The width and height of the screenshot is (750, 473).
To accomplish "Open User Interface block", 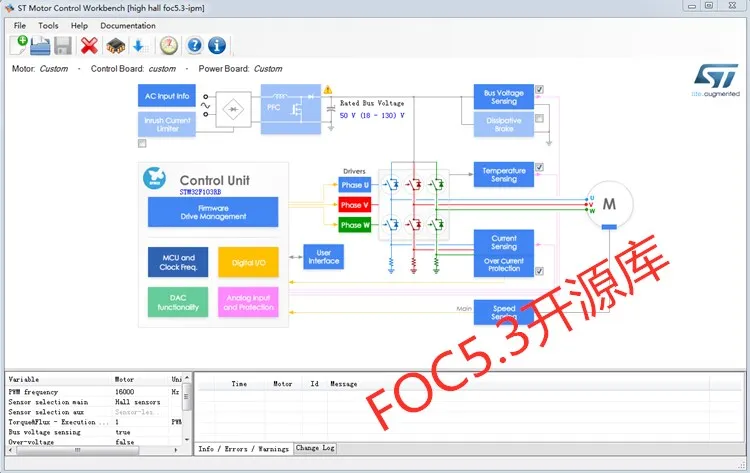I will (324, 257).
